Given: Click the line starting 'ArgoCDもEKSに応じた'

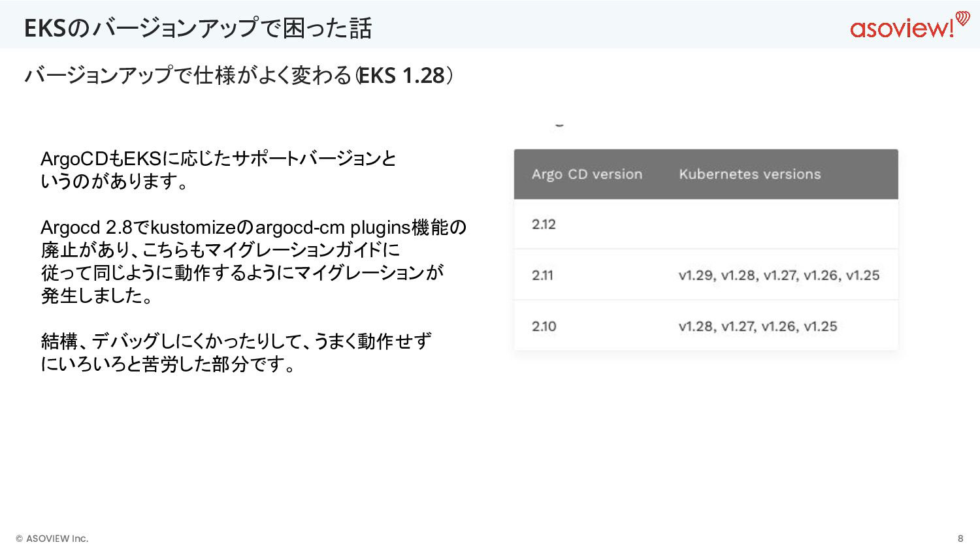Looking at the screenshot, I should pos(218,159).
